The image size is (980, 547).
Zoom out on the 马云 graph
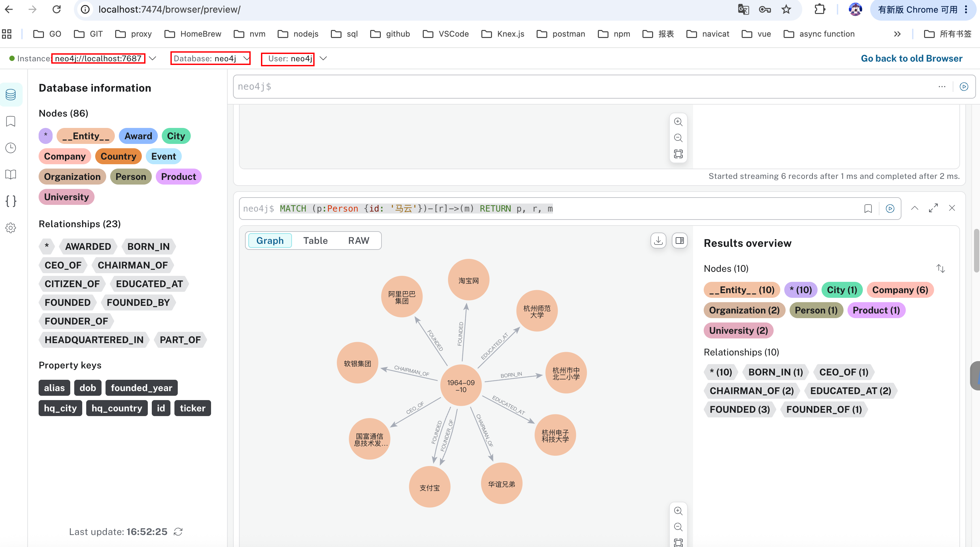click(x=678, y=527)
